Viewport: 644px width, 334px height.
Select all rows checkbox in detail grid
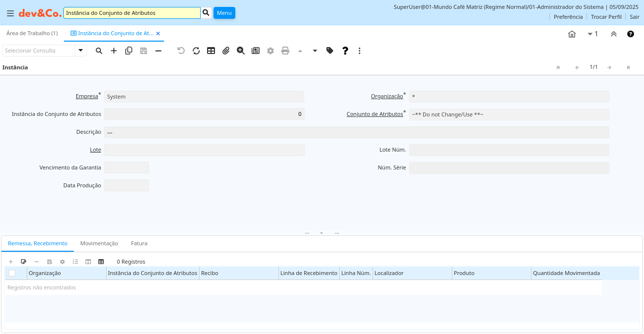click(x=12, y=273)
